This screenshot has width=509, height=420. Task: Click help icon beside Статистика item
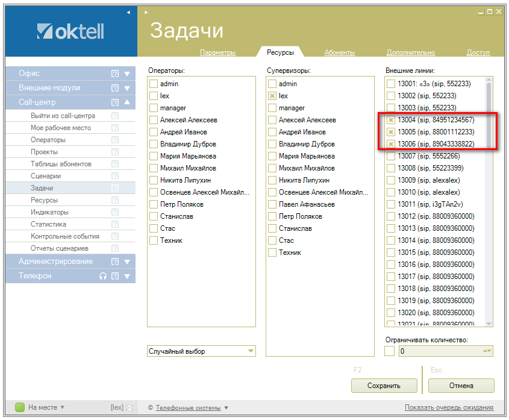(115, 224)
